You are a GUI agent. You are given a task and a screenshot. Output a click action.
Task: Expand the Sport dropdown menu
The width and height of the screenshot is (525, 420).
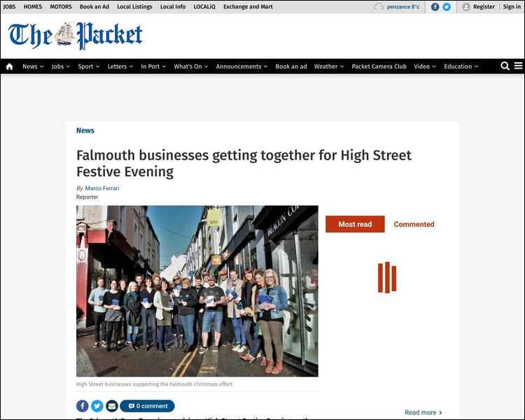click(88, 66)
